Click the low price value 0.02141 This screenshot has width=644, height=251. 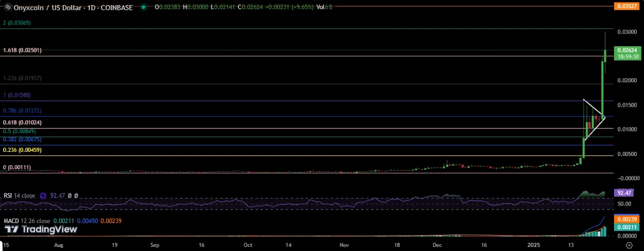tap(226, 7)
